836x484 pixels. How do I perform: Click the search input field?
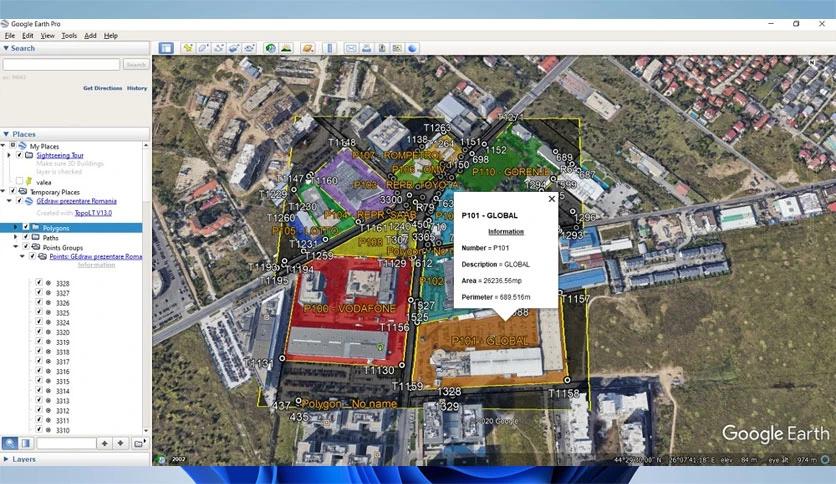(x=61, y=64)
